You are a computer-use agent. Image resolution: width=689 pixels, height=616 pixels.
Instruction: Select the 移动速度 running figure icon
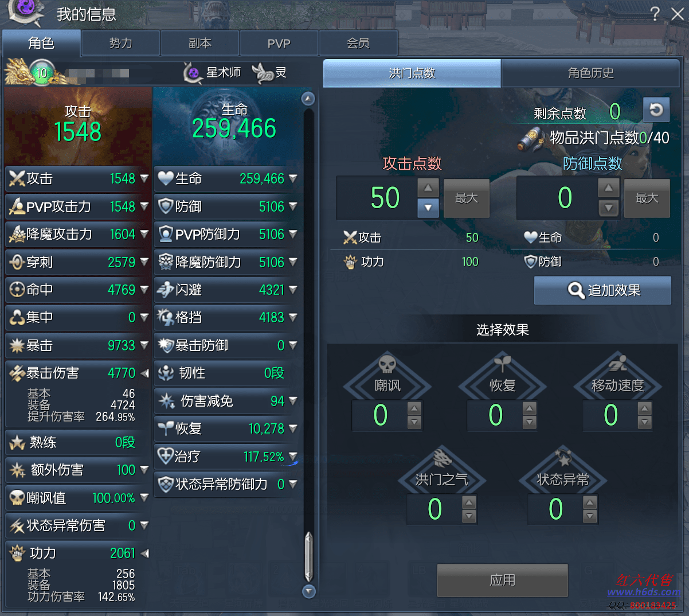click(617, 364)
